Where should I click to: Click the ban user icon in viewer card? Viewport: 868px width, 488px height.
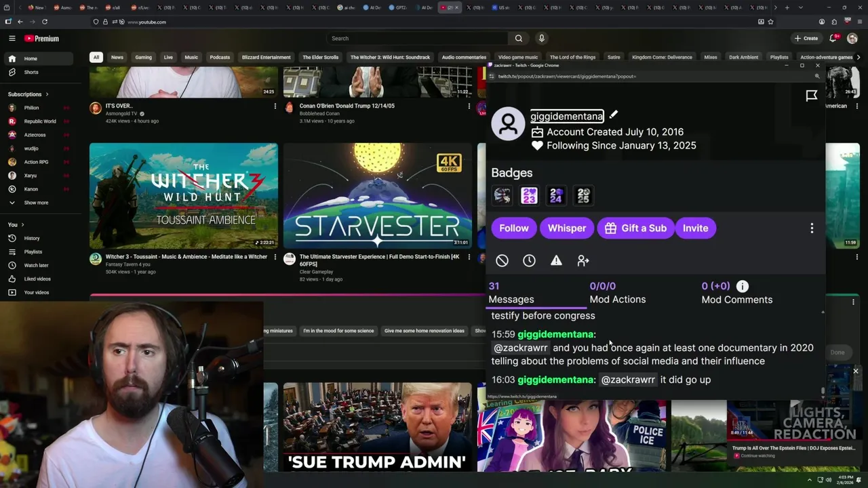[x=502, y=261]
